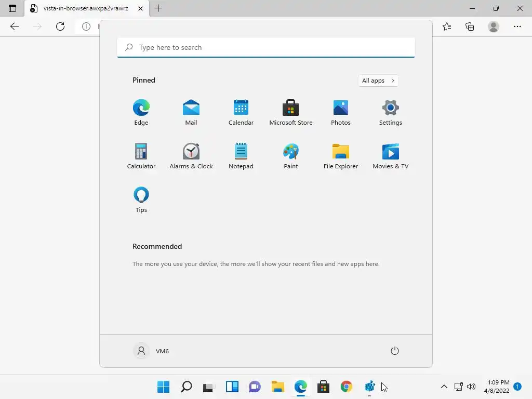Open the Edge pinned app

[141, 112]
